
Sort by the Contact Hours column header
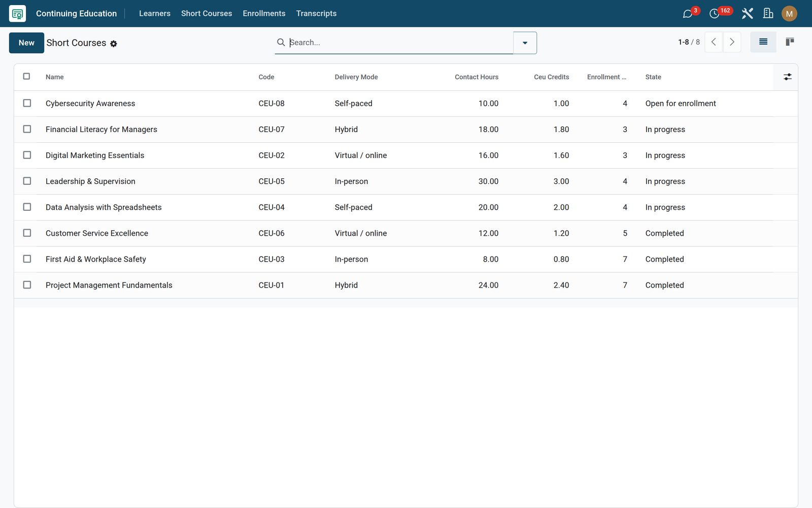coord(476,77)
